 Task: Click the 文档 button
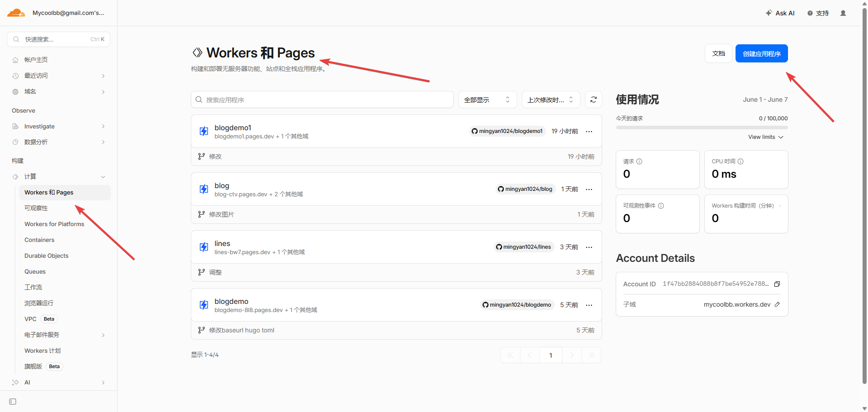[x=718, y=53]
